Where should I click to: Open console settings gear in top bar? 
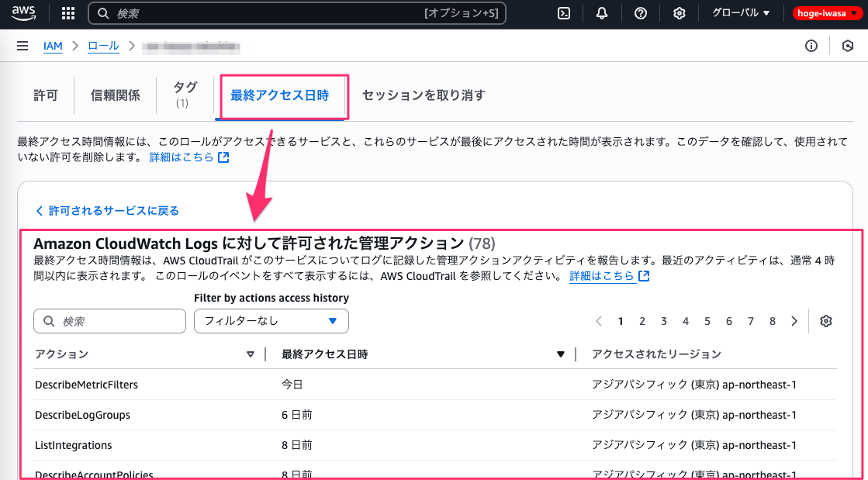680,14
